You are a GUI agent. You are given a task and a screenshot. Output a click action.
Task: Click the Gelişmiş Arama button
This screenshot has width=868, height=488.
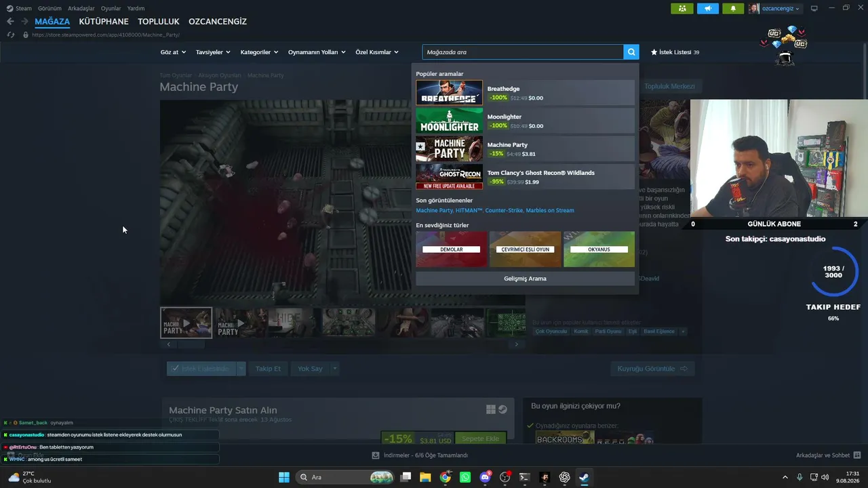click(x=525, y=279)
